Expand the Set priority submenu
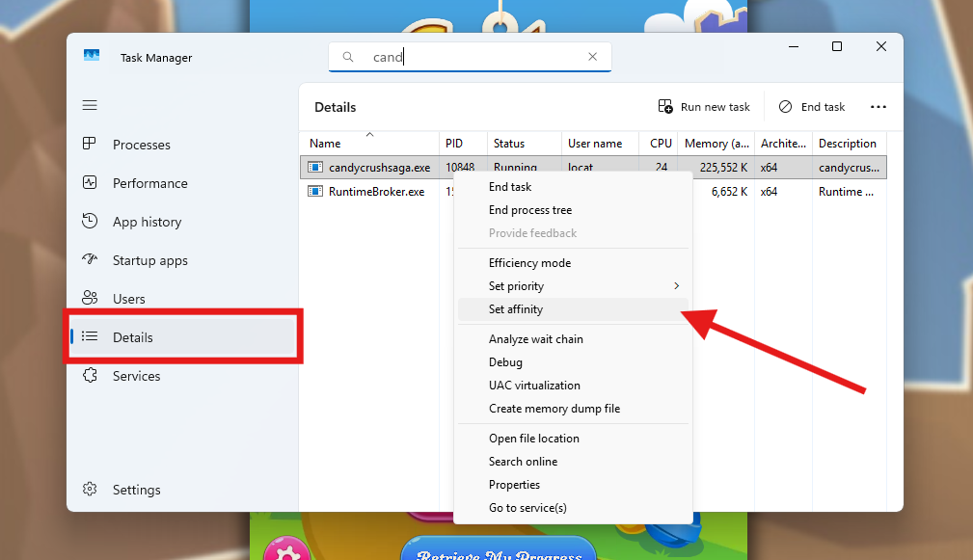 click(x=574, y=286)
